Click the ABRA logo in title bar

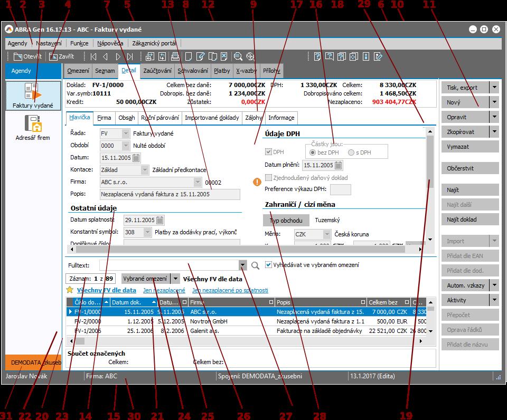point(9,30)
